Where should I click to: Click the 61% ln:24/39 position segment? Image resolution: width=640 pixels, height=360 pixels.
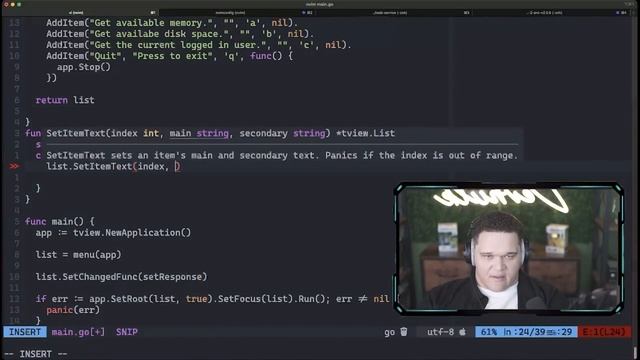pyautogui.click(x=526, y=332)
